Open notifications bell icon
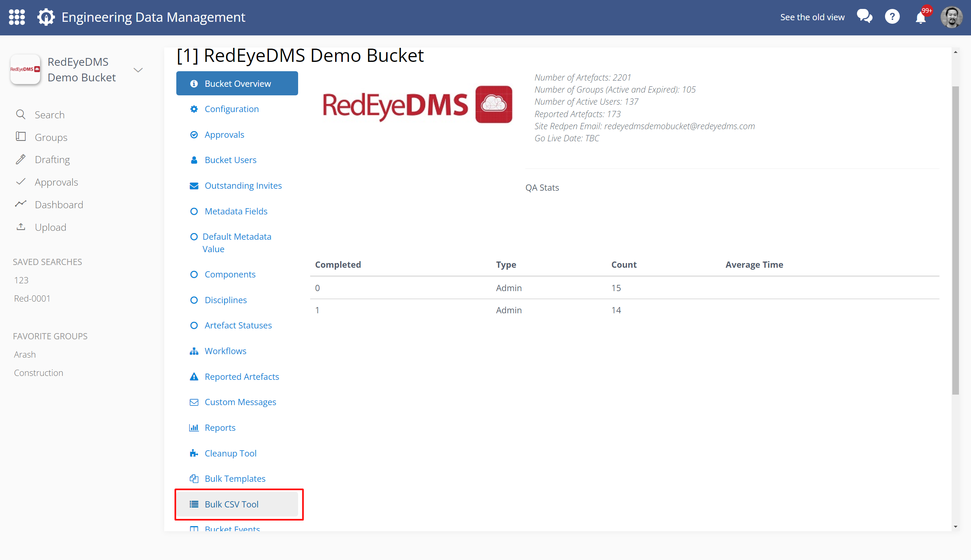The image size is (971, 560). coord(920,18)
